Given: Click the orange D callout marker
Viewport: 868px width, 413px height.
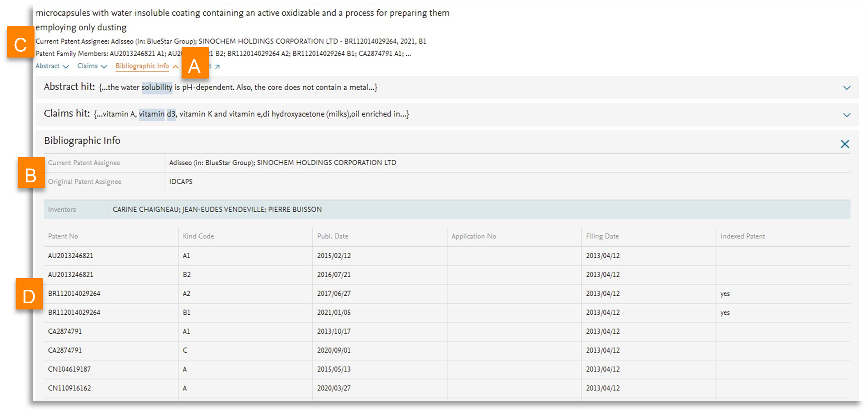Looking at the screenshot, I should coord(29,294).
